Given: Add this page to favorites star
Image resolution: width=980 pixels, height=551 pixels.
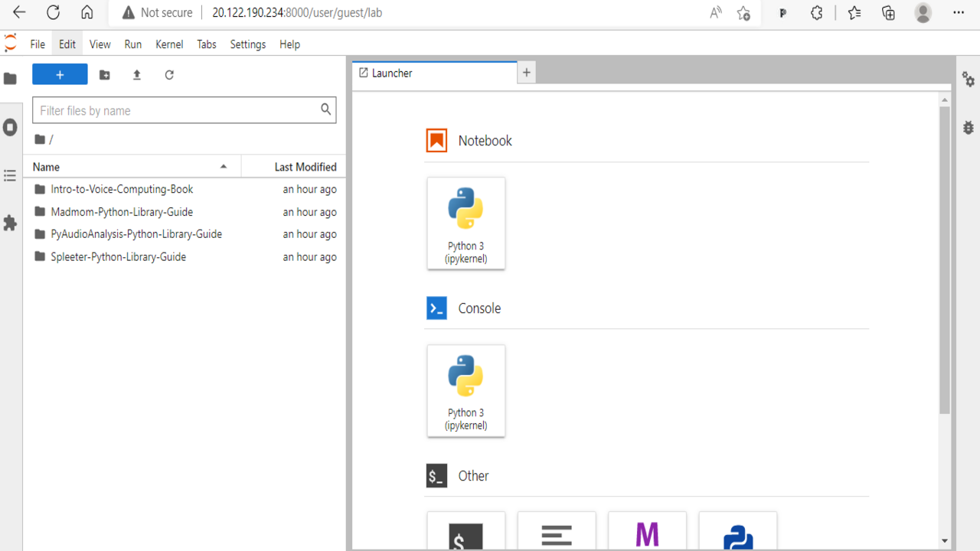Looking at the screenshot, I should click(x=743, y=12).
